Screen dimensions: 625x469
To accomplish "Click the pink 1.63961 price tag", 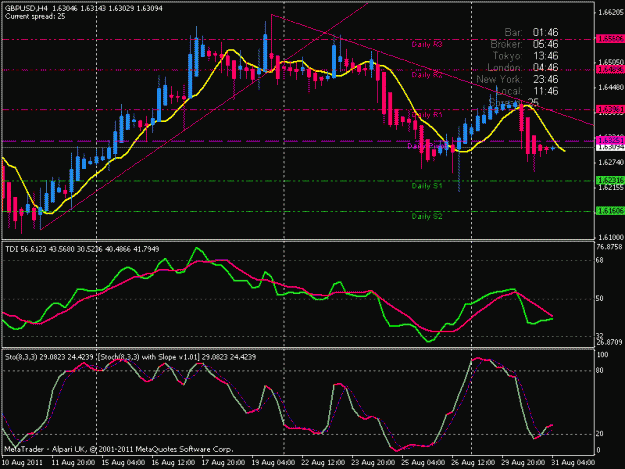I will click(610, 109).
